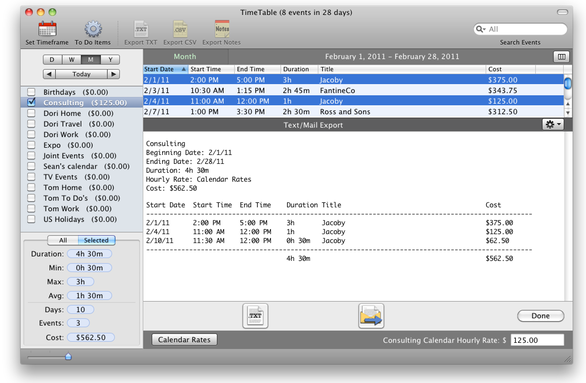
Task: Check the Tom Work calendar
Action: 31,209
